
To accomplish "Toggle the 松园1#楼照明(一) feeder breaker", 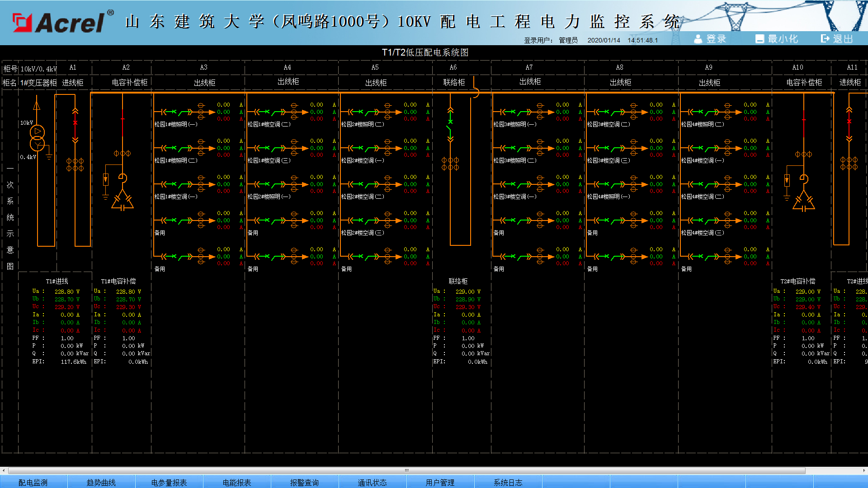I will 174,112.
